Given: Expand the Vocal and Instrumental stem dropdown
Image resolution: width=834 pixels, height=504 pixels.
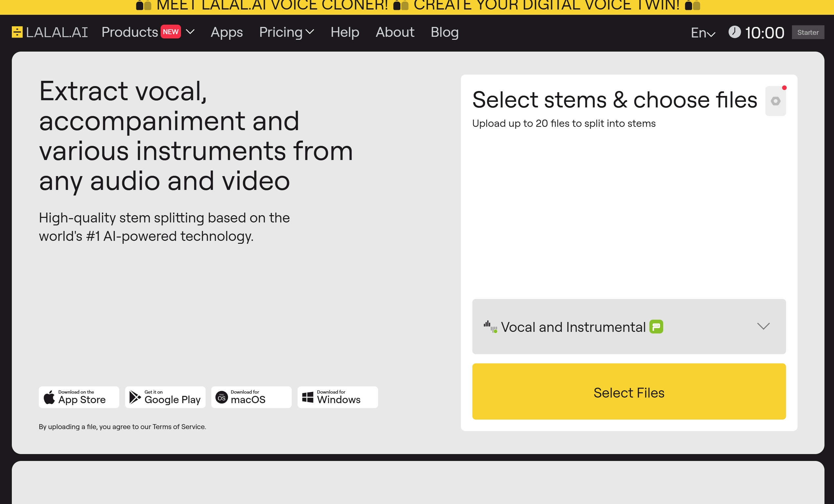Looking at the screenshot, I should 763,326.
